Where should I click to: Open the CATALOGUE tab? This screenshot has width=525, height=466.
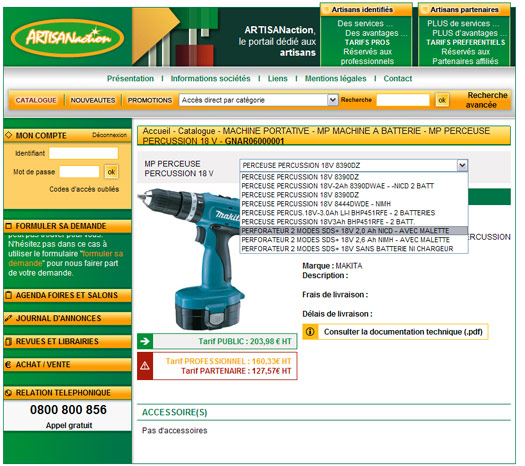pos(36,100)
